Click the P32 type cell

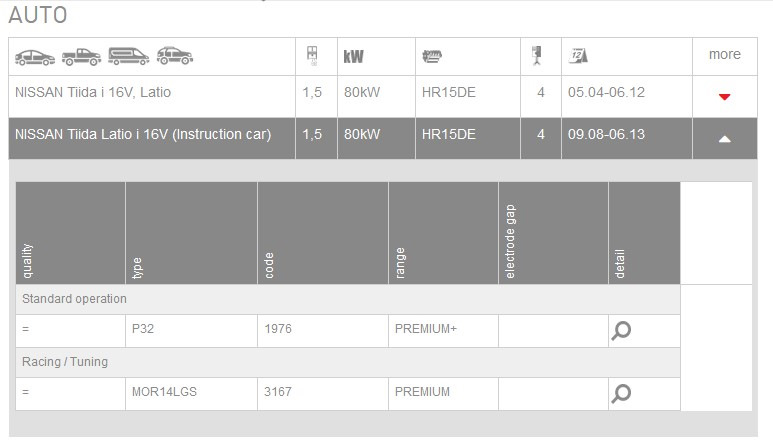[191, 331]
